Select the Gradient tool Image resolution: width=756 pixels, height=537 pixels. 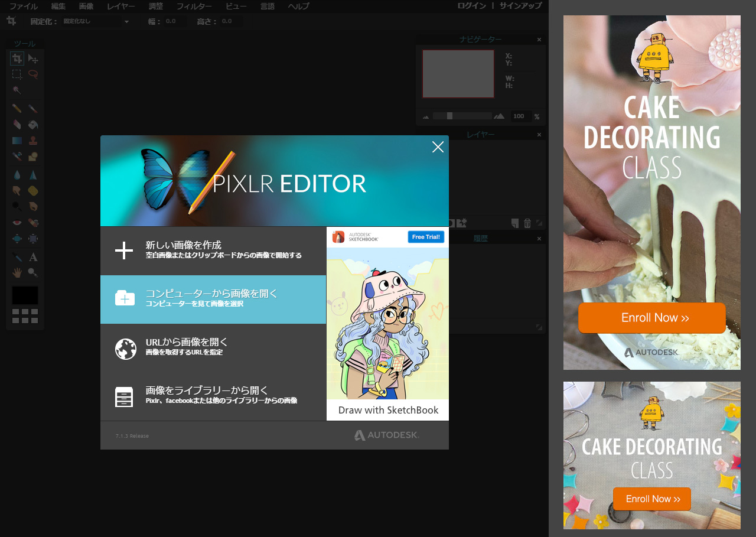point(17,141)
